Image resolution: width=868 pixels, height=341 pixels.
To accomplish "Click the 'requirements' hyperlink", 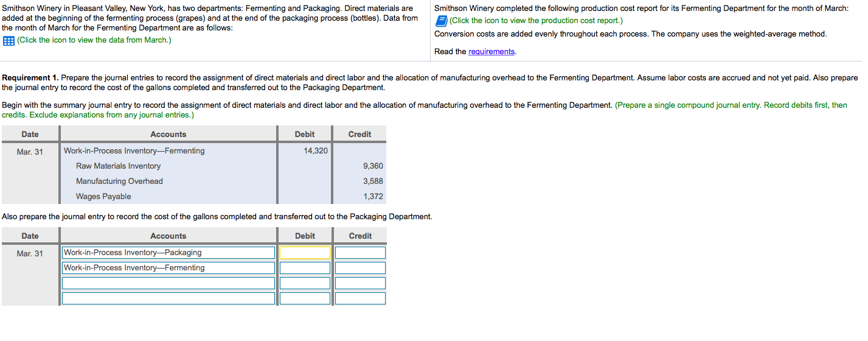I will (x=491, y=52).
